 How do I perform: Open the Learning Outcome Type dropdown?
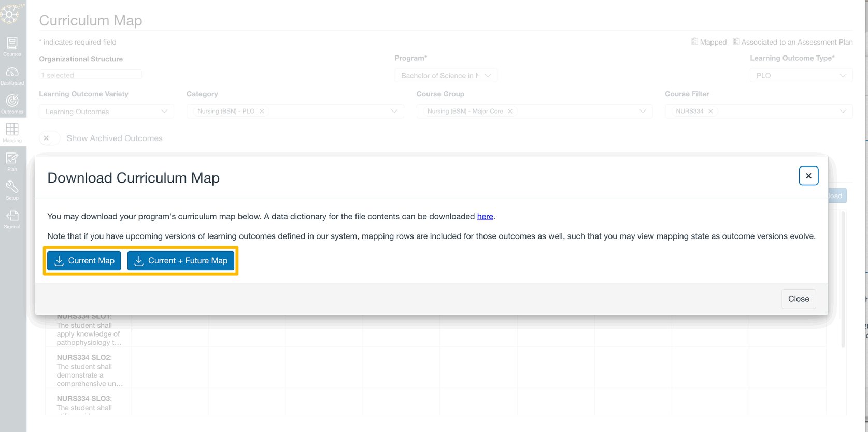[801, 75]
